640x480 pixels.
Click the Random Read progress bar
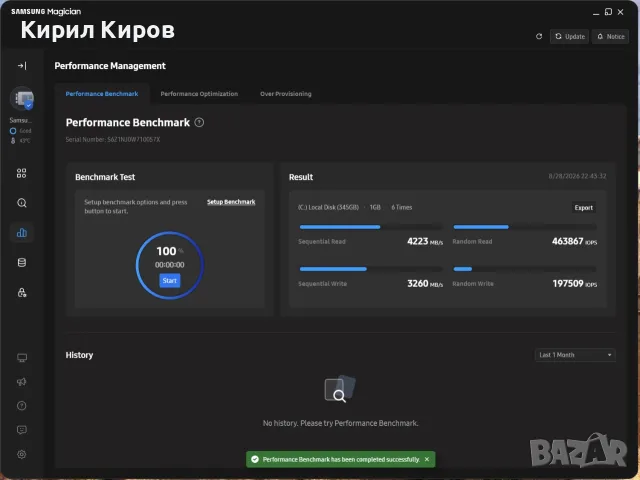click(x=525, y=227)
